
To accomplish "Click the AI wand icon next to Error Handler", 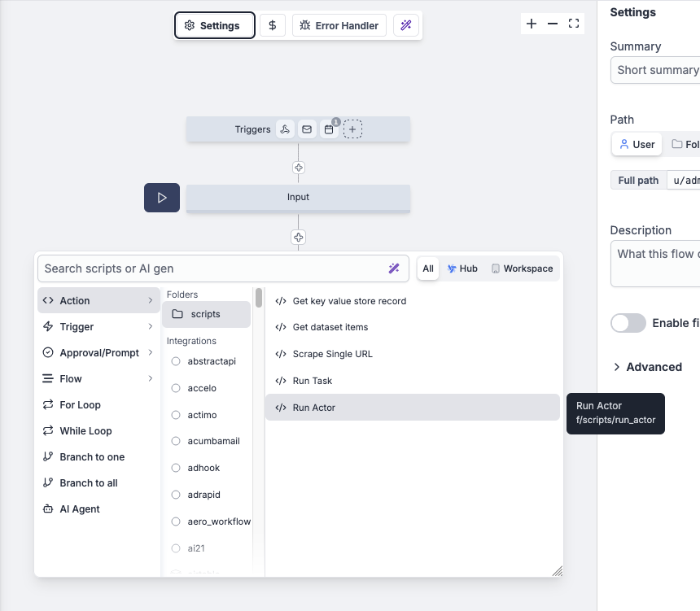I will (x=406, y=25).
